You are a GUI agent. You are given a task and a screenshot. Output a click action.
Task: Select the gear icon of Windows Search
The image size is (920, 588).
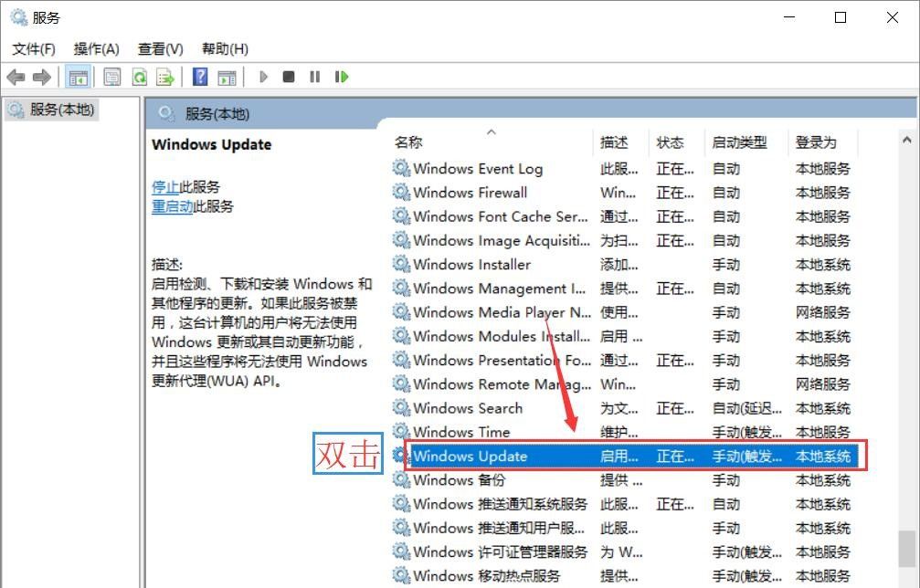point(401,408)
